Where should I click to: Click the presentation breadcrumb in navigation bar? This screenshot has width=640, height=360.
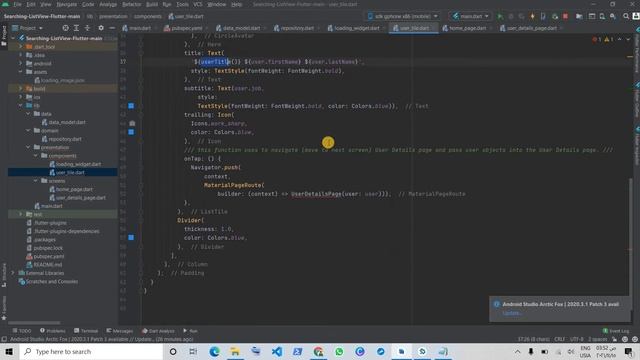coord(113,16)
